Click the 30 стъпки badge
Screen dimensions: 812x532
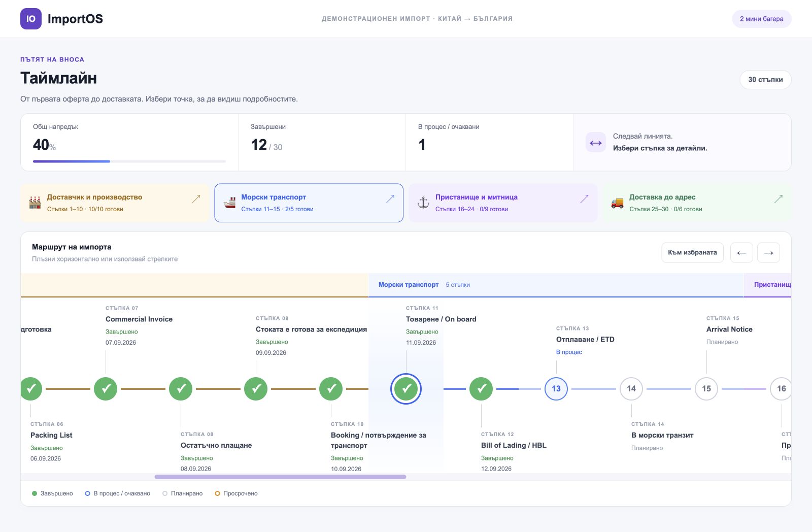point(765,80)
